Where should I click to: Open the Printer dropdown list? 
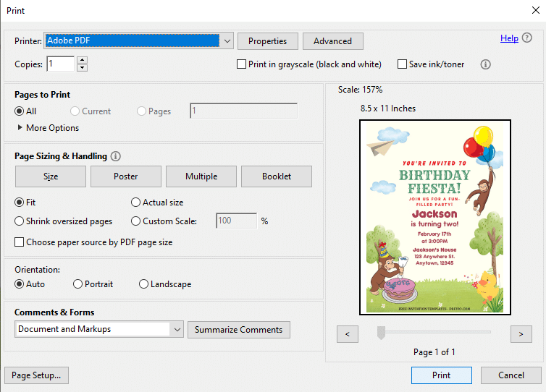pyautogui.click(x=227, y=41)
